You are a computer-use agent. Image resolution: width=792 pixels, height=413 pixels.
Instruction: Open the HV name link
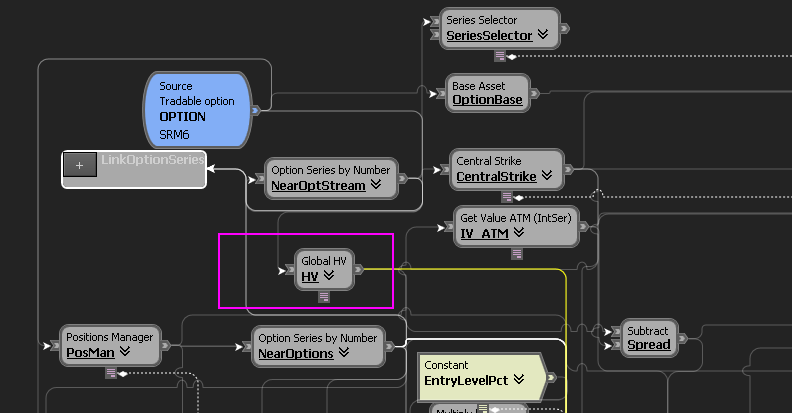[310, 277]
